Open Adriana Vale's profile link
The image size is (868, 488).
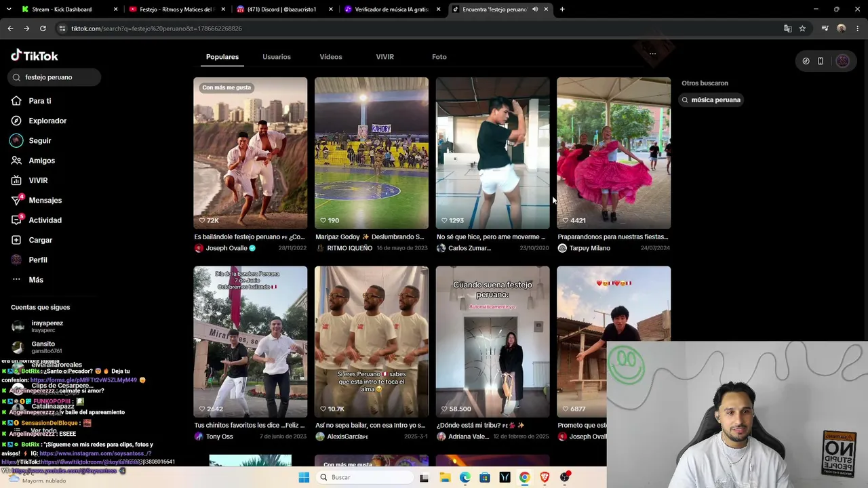[x=468, y=436]
